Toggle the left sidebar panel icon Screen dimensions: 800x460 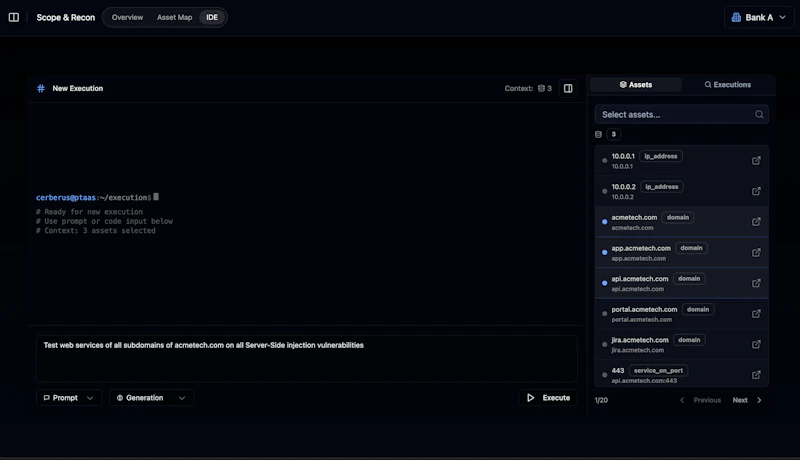click(14, 17)
